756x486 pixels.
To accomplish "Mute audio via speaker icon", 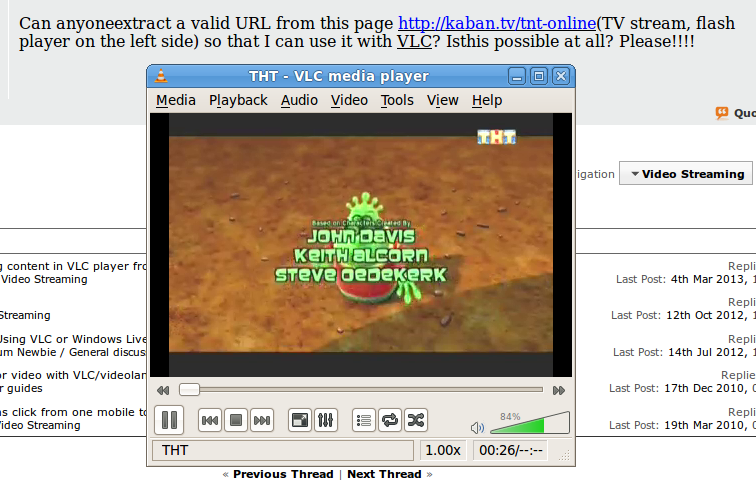I will point(477,427).
